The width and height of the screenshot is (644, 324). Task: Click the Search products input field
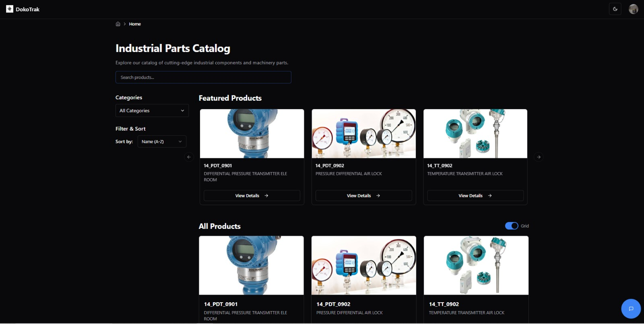tap(203, 77)
